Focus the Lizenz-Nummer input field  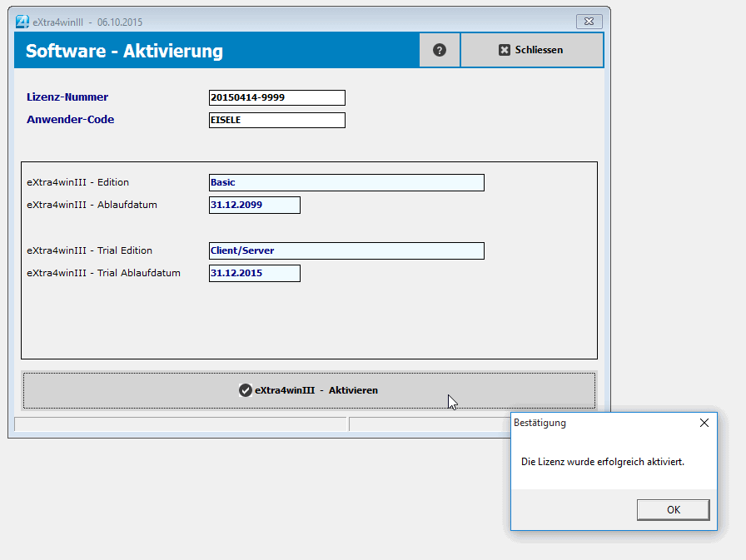276,97
